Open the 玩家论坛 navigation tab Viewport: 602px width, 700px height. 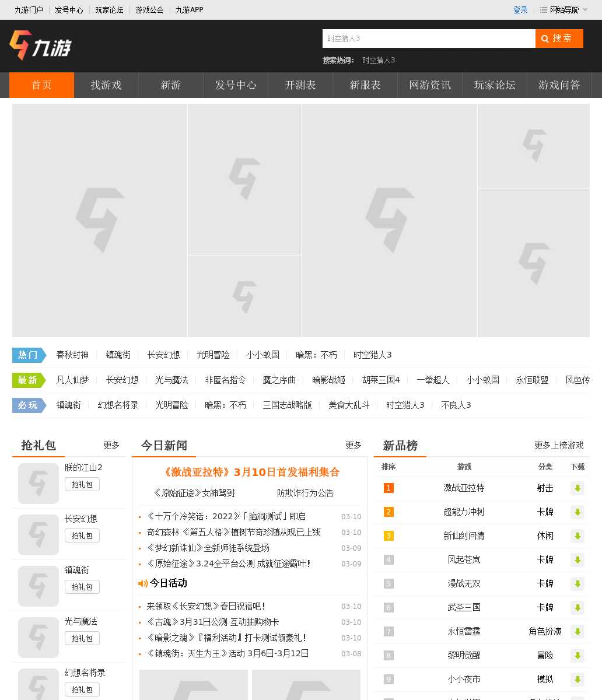click(495, 85)
